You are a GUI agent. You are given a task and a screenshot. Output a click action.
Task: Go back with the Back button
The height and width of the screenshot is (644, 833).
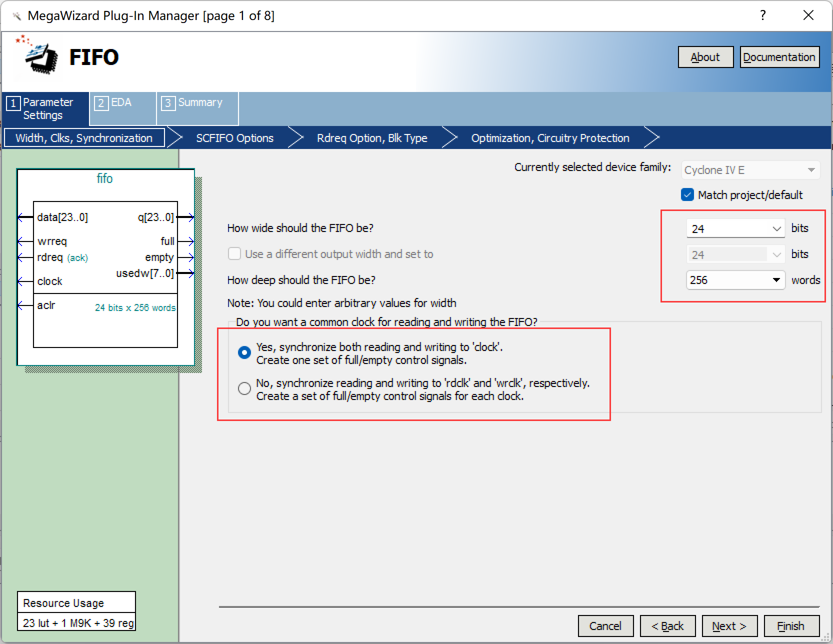click(667, 626)
